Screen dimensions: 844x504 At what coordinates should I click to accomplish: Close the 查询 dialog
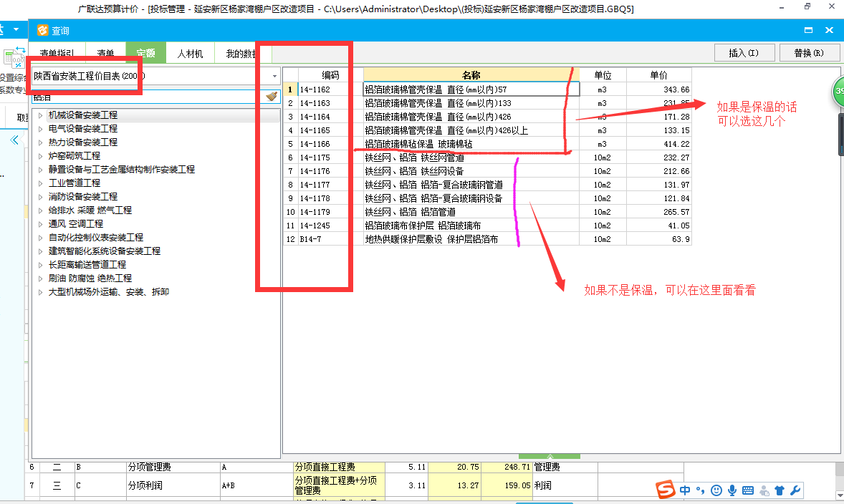click(x=830, y=30)
